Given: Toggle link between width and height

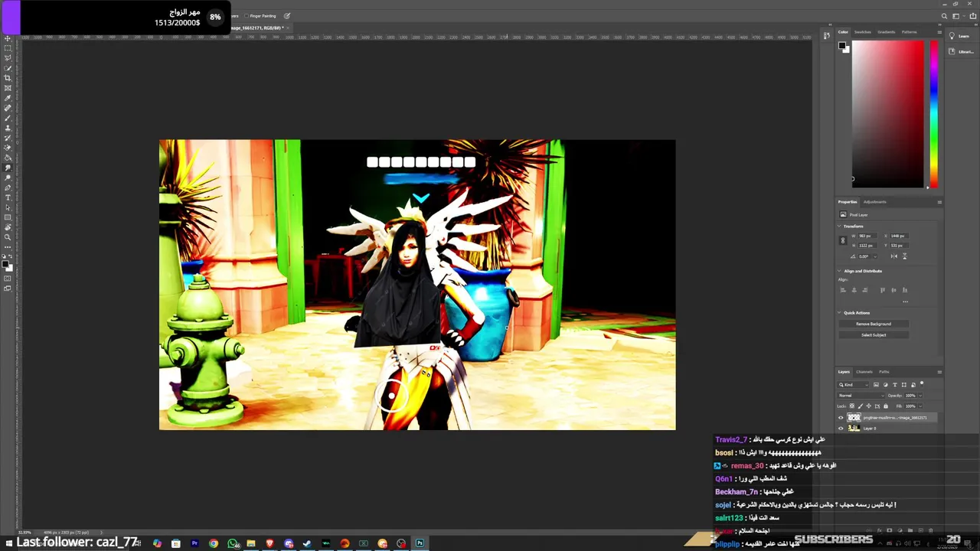Looking at the screenshot, I should (843, 240).
